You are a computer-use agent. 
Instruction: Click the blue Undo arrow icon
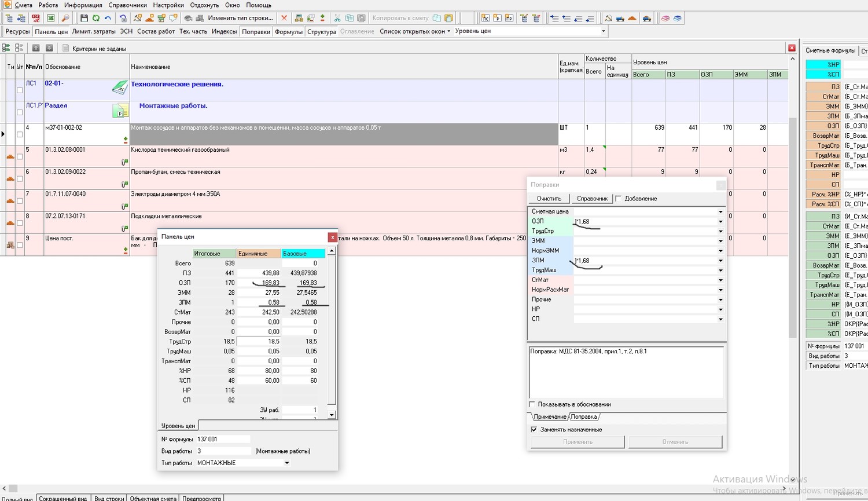click(108, 19)
